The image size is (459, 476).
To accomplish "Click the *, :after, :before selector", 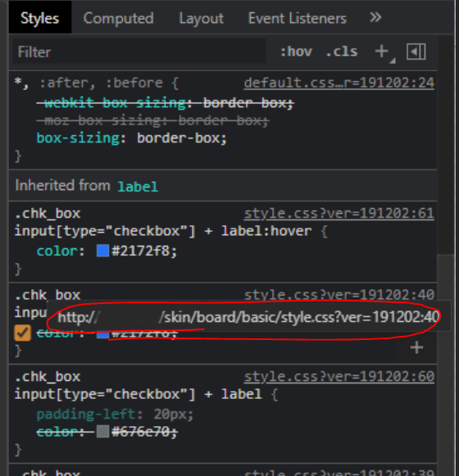I will [x=89, y=83].
